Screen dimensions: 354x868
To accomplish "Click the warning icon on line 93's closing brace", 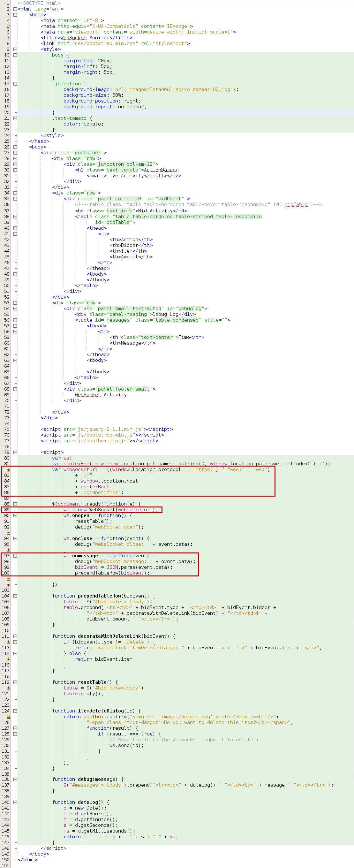I will click(8, 533).
